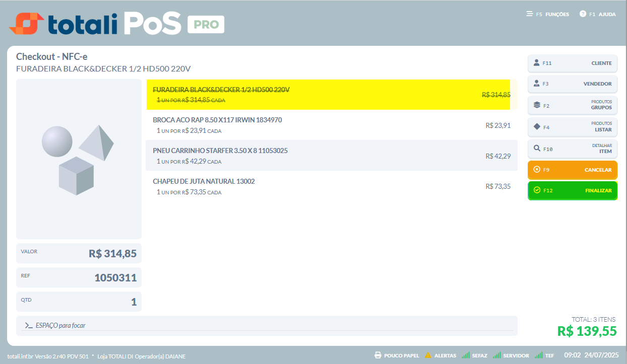
Task: Click the R$ 23,91 item price
Action: (x=498, y=125)
